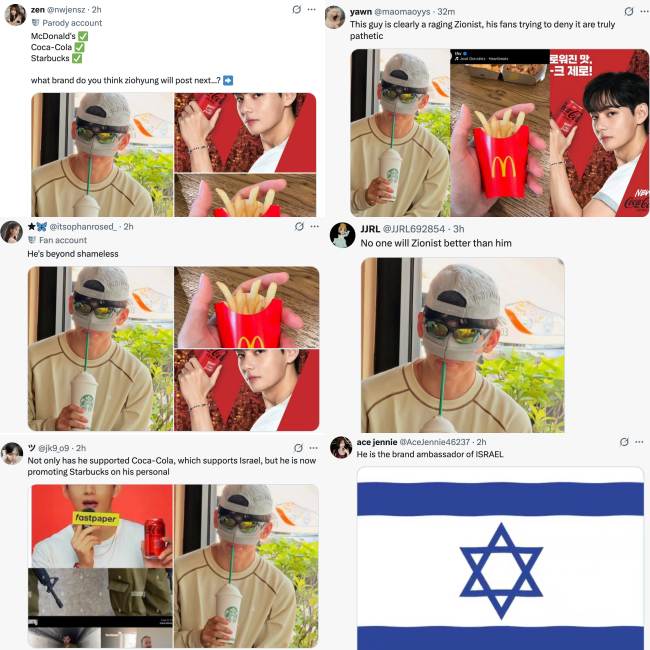Open more options on jk9_o9 tweet
This screenshot has width=650, height=650.
coord(313,448)
